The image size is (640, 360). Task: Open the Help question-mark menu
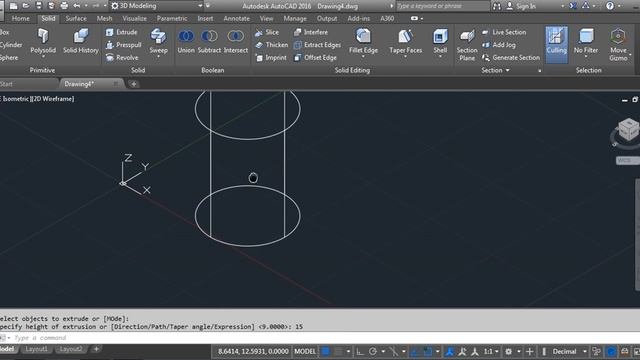pyautogui.click(x=610, y=6)
